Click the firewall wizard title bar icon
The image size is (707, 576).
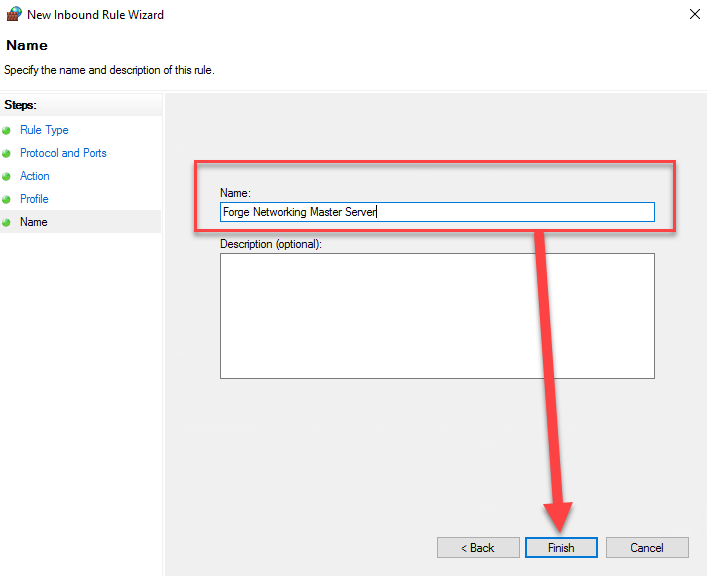(x=14, y=14)
